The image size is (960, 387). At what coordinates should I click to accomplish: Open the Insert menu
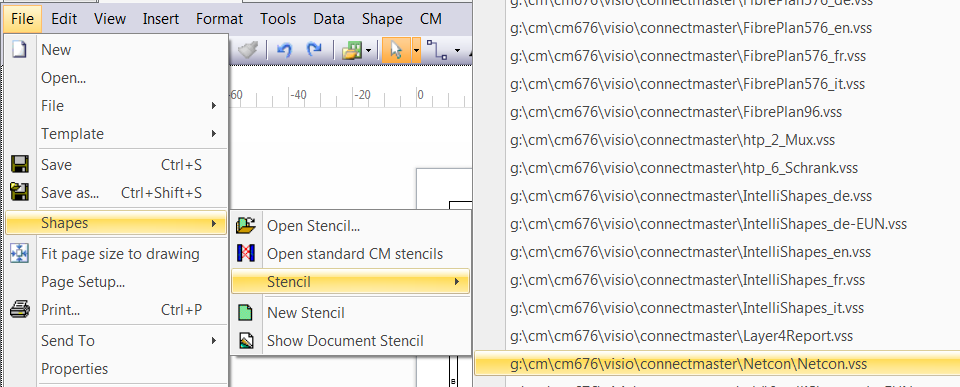(x=161, y=19)
